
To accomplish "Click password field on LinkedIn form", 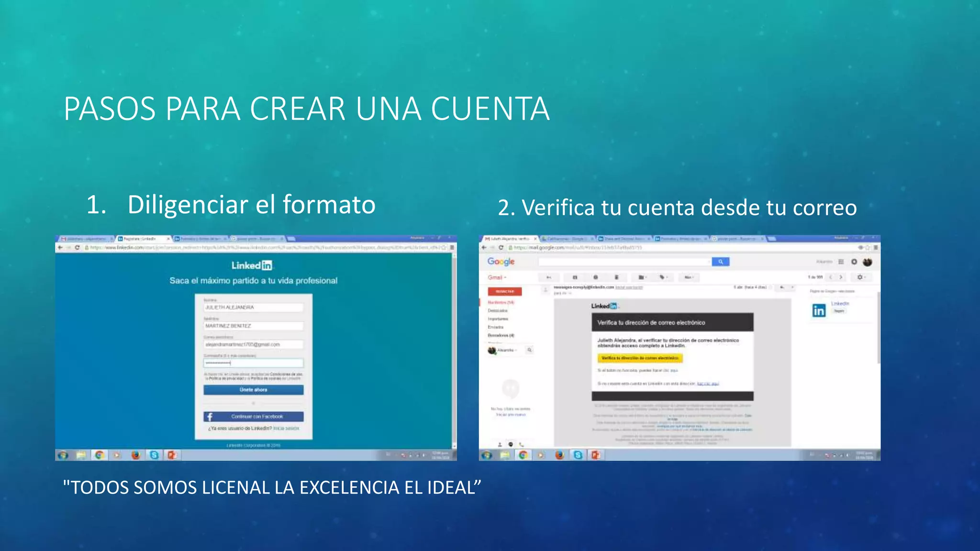I will [x=254, y=363].
